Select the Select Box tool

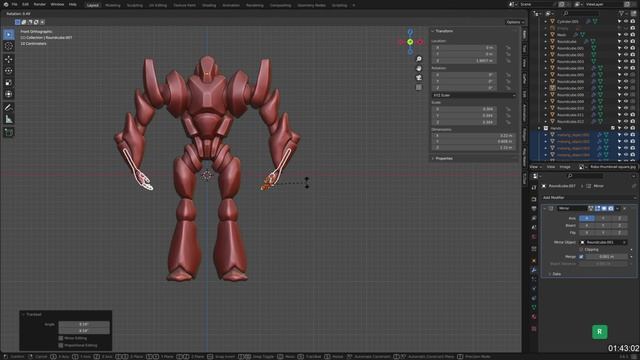point(9,35)
